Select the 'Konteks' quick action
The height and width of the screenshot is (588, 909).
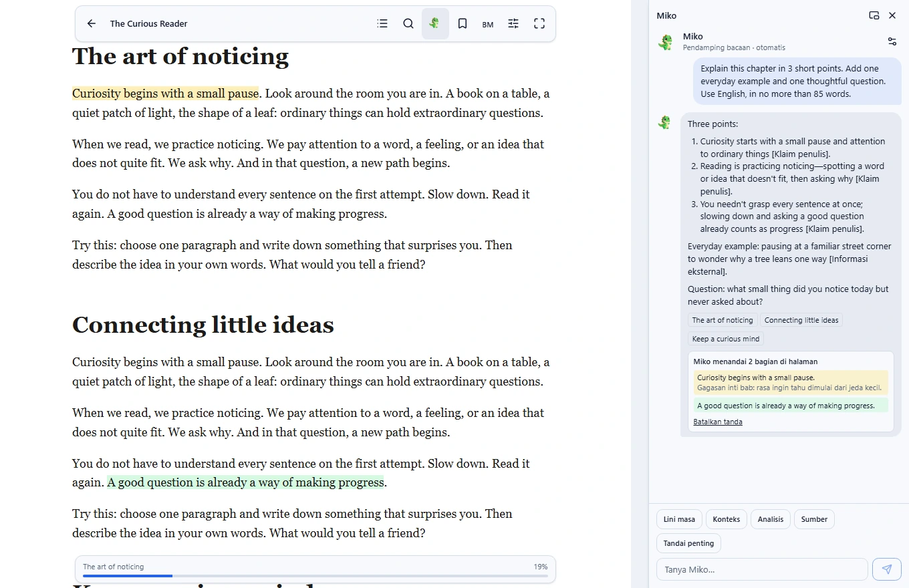[x=727, y=519]
